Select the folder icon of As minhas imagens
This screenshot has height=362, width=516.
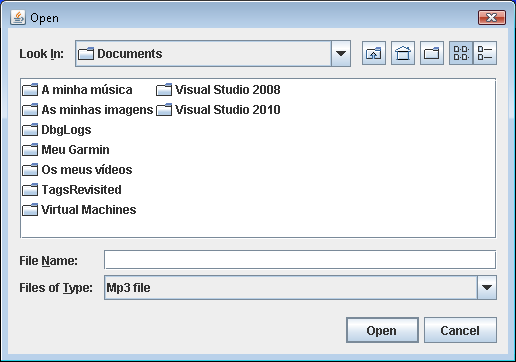point(30,110)
